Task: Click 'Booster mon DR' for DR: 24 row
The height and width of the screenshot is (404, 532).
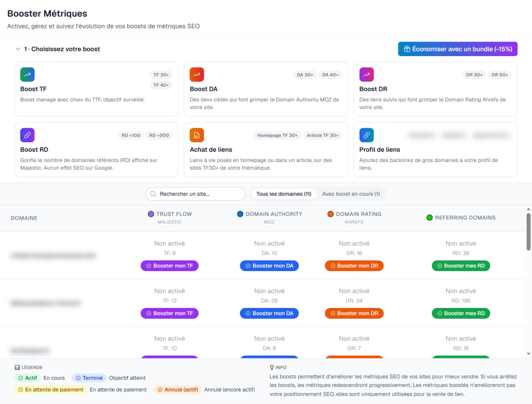Action: tap(354, 314)
